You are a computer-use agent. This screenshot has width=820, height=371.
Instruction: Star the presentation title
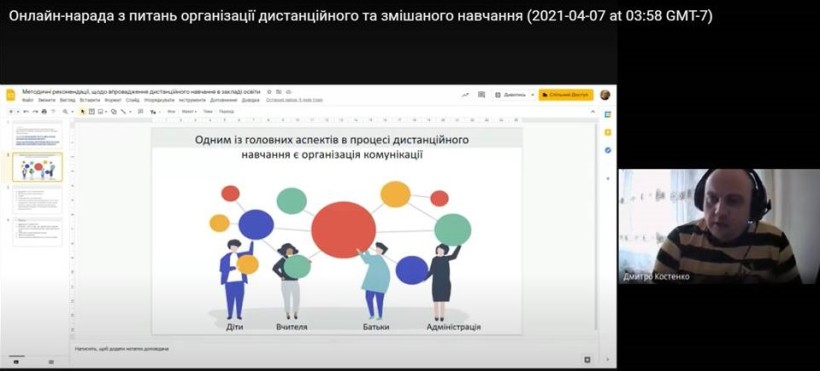pos(269,92)
